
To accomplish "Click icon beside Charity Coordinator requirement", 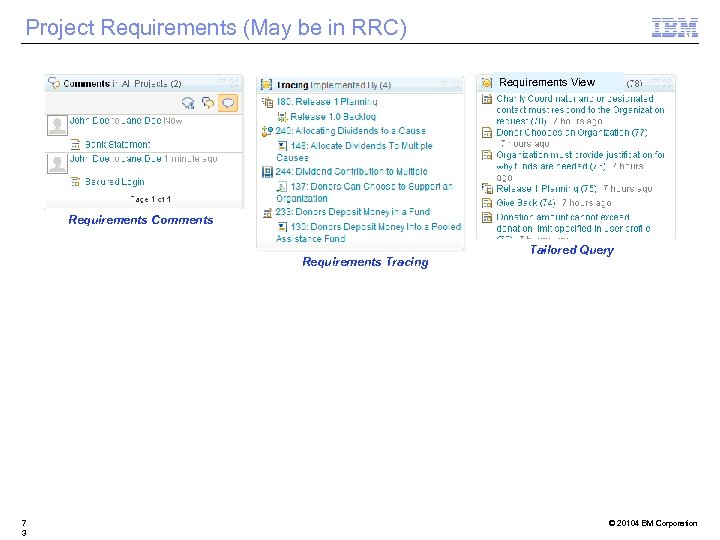I will (487, 99).
